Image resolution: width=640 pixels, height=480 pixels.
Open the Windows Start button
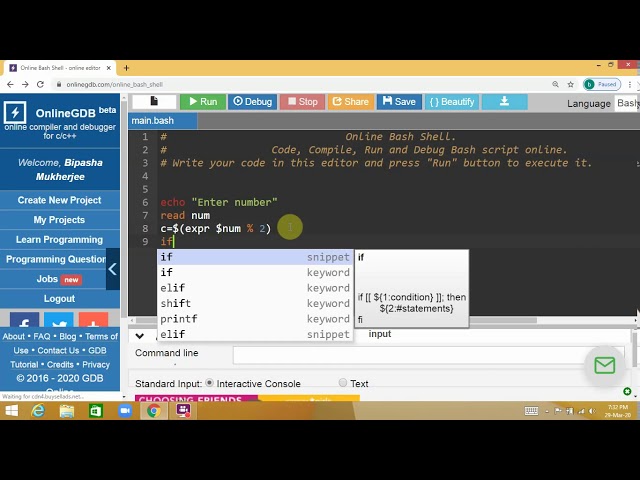pyautogui.click(x=11, y=411)
